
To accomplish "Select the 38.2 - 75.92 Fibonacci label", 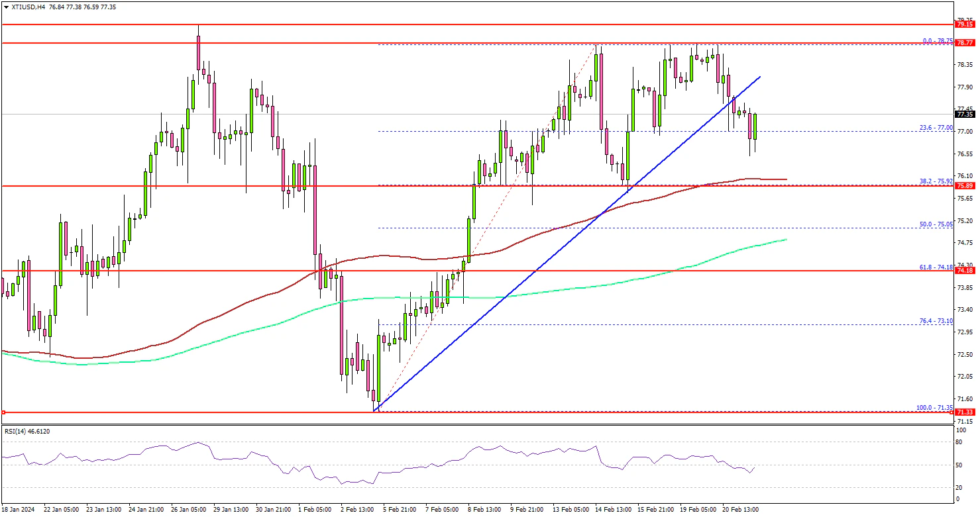I will coord(936,181).
